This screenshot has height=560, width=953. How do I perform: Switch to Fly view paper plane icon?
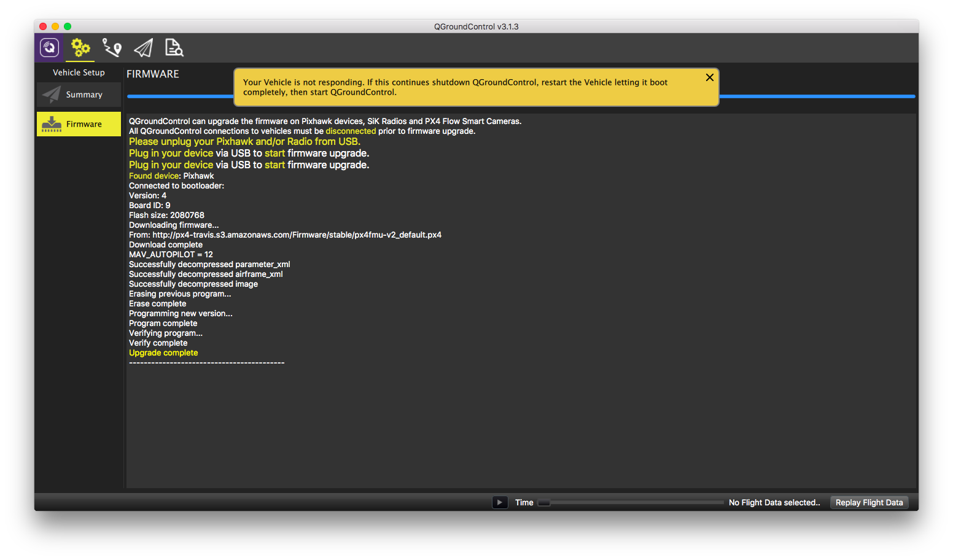(143, 48)
